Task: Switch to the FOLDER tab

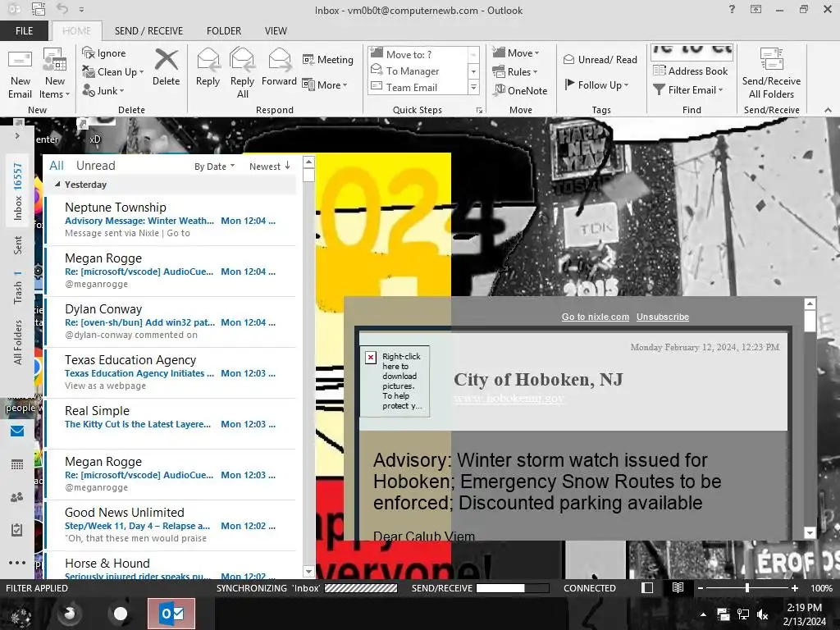Action: (224, 30)
